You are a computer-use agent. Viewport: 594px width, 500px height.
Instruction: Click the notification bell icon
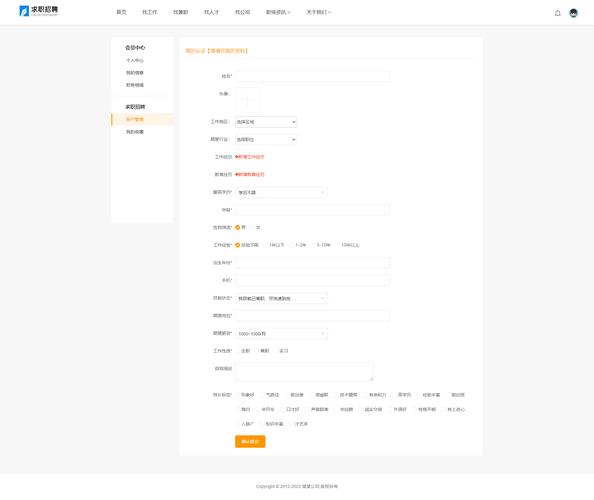[558, 13]
